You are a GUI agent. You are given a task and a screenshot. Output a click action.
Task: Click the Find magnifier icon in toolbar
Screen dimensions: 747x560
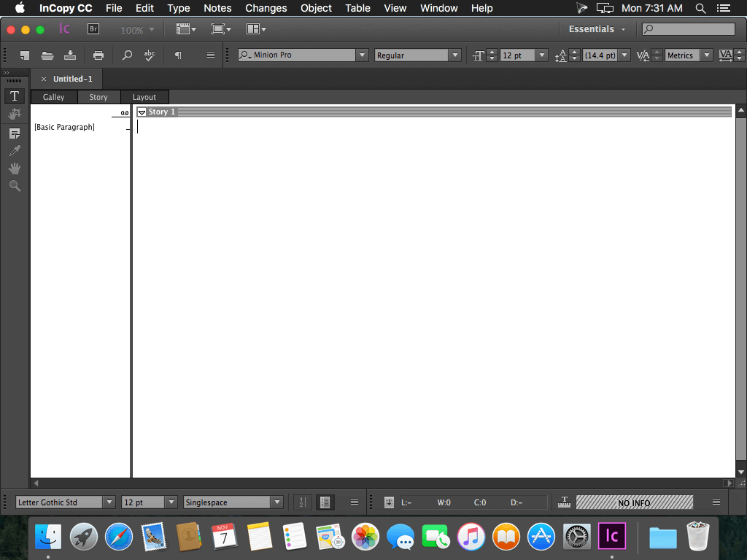pyautogui.click(x=127, y=55)
